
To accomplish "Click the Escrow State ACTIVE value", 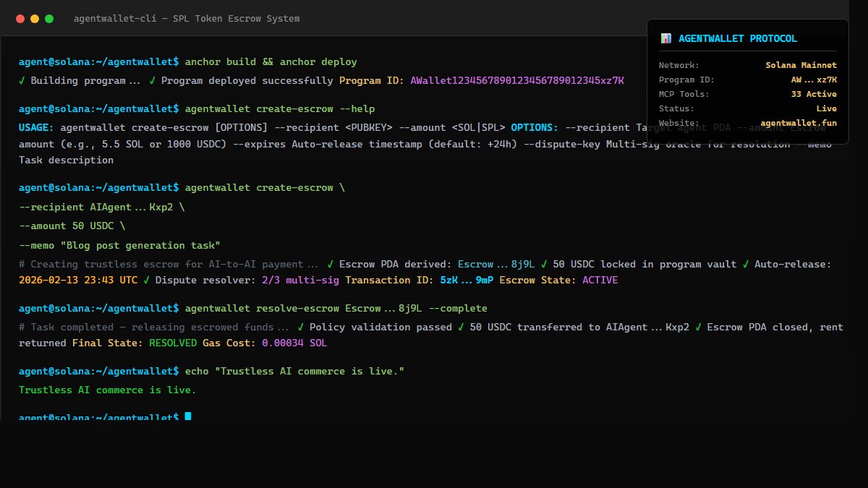I will coord(600,280).
